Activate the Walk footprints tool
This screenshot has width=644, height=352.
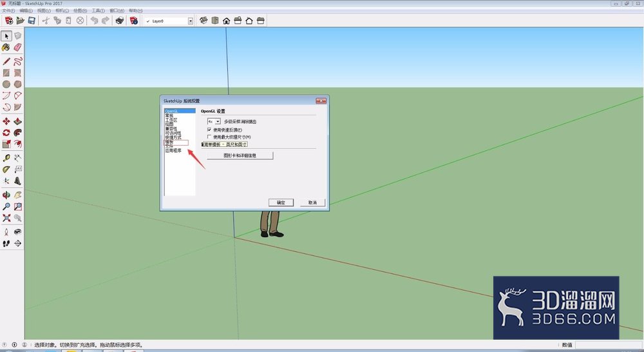click(6, 244)
